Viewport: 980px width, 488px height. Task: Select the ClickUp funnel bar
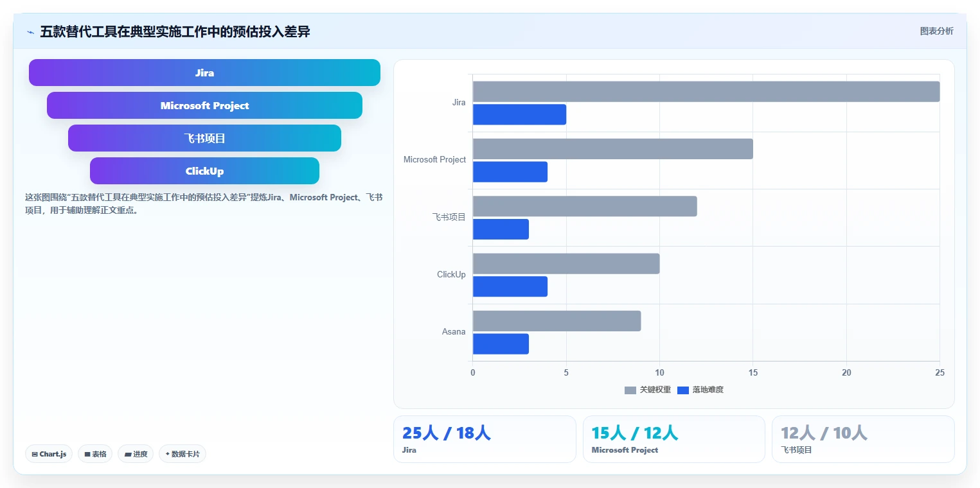[204, 171]
